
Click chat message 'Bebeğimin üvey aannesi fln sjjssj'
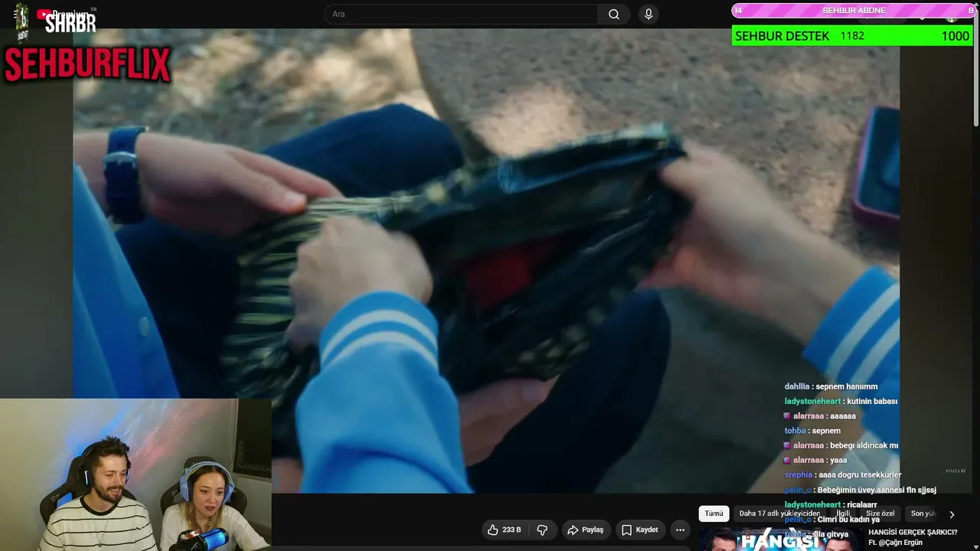coord(877,490)
